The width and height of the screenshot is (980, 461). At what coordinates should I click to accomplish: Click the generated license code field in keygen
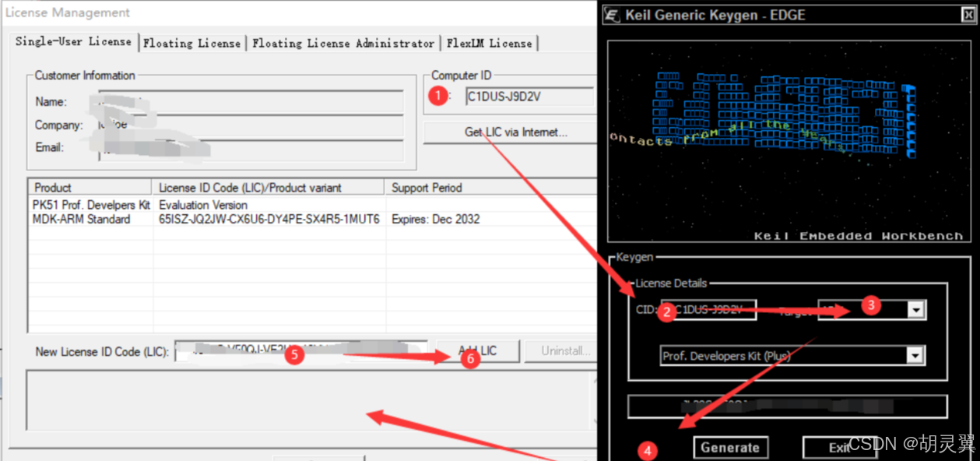pyautogui.click(x=788, y=406)
